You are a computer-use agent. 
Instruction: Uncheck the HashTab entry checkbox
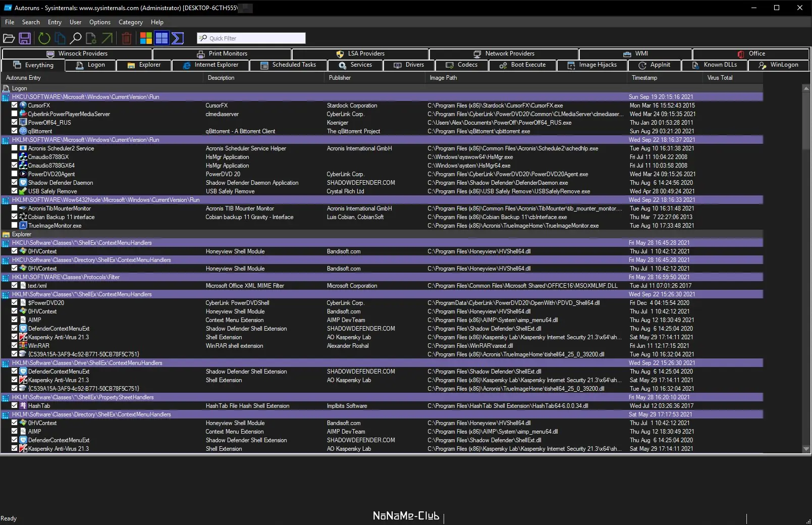pyautogui.click(x=14, y=406)
